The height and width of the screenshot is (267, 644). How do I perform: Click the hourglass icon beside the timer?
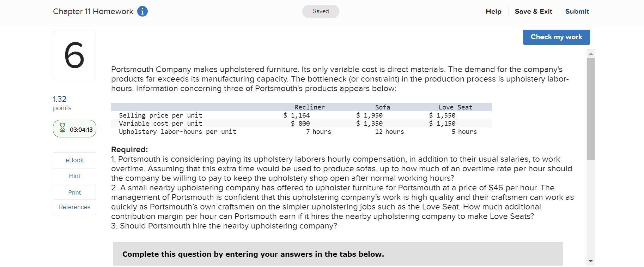(62, 129)
